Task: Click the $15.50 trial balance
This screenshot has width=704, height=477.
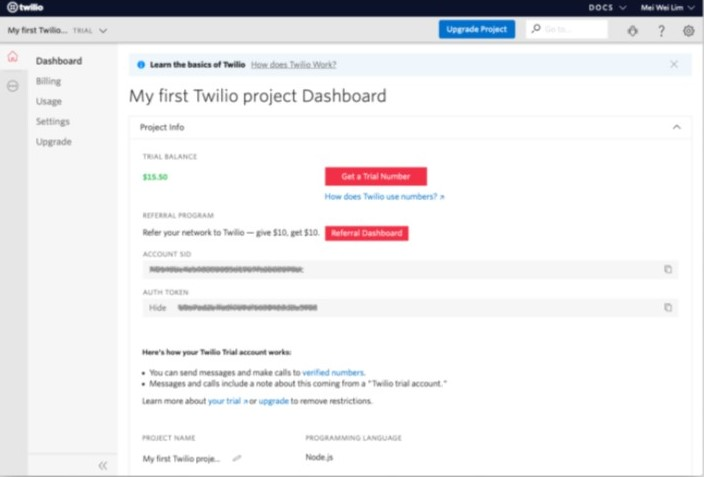Action: click(155, 177)
